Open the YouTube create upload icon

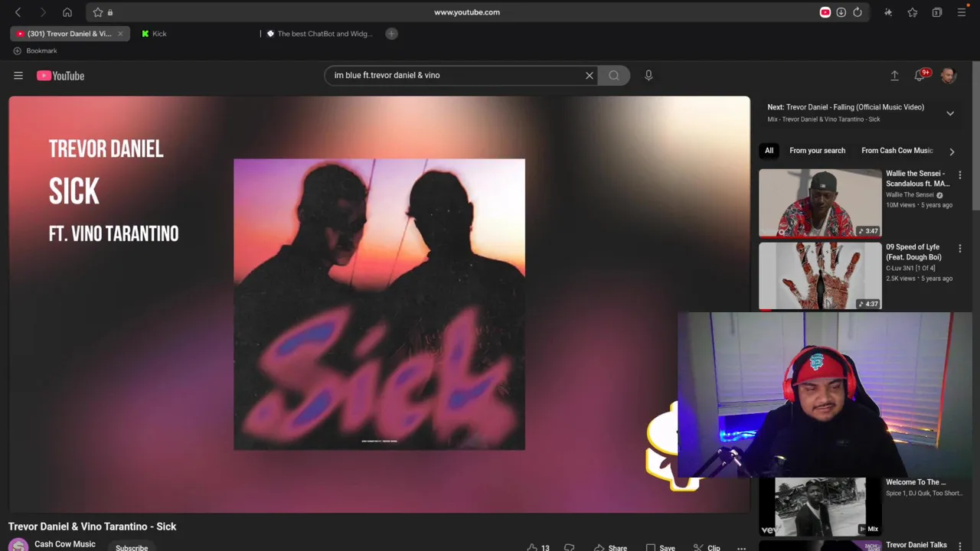(894, 75)
